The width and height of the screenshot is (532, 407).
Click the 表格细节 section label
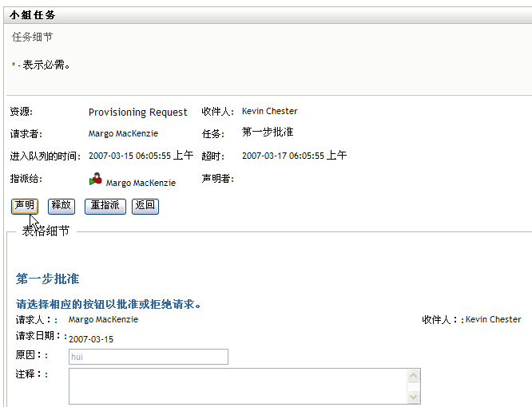(46, 231)
